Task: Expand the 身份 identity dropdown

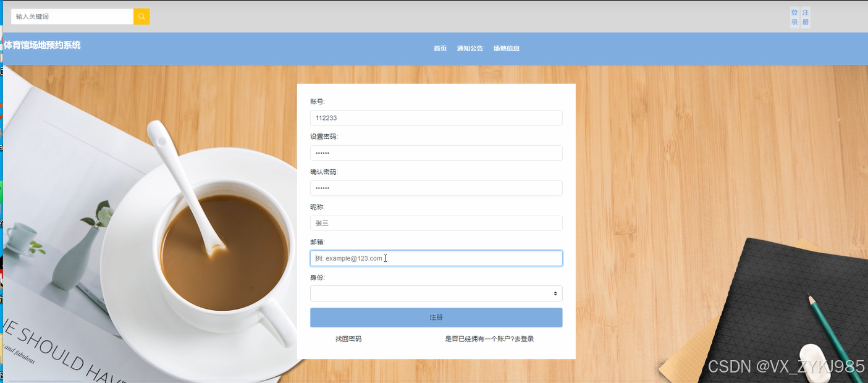Action: [436, 293]
